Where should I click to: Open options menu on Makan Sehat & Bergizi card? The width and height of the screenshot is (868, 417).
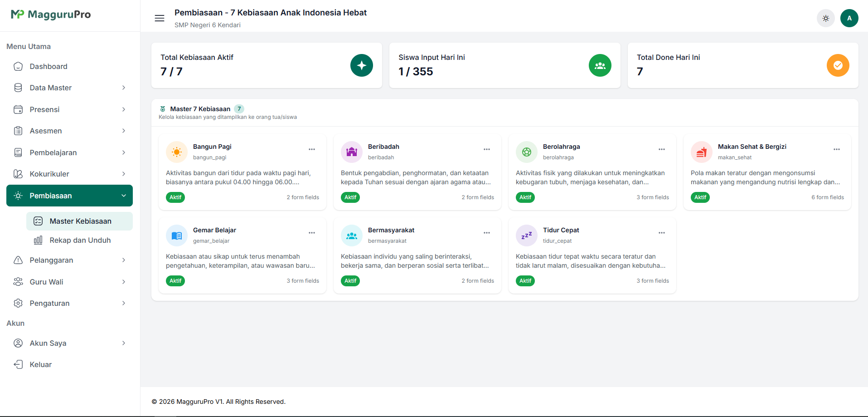click(x=837, y=149)
